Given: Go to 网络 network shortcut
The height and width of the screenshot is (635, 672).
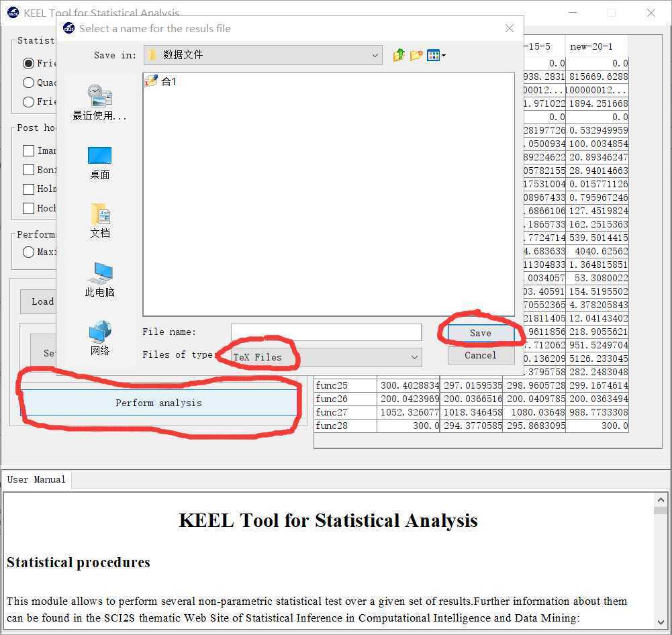Looking at the screenshot, I should point(99,338).
